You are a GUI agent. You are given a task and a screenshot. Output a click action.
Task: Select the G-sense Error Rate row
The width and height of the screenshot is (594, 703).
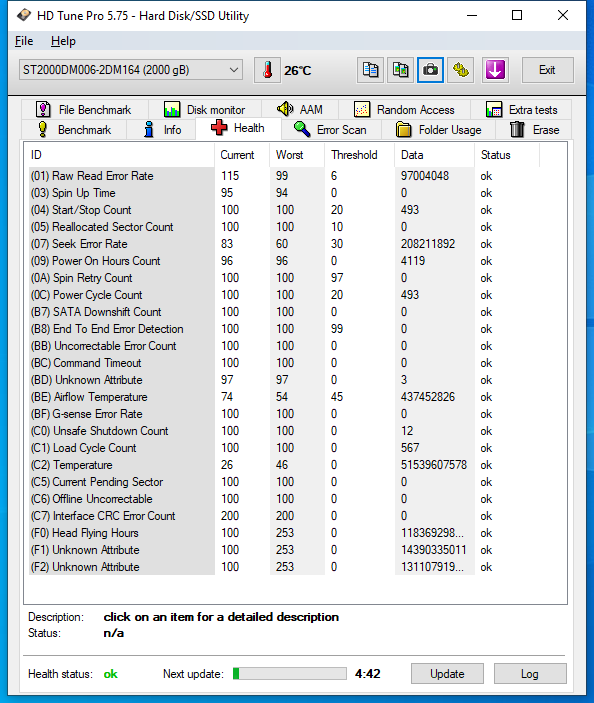point(284,414)
